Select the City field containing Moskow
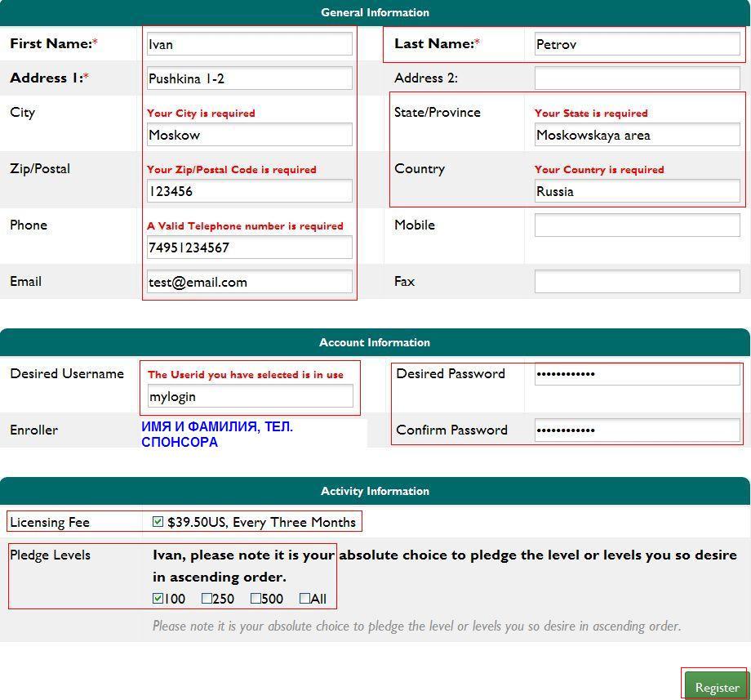 coord(250,135)
